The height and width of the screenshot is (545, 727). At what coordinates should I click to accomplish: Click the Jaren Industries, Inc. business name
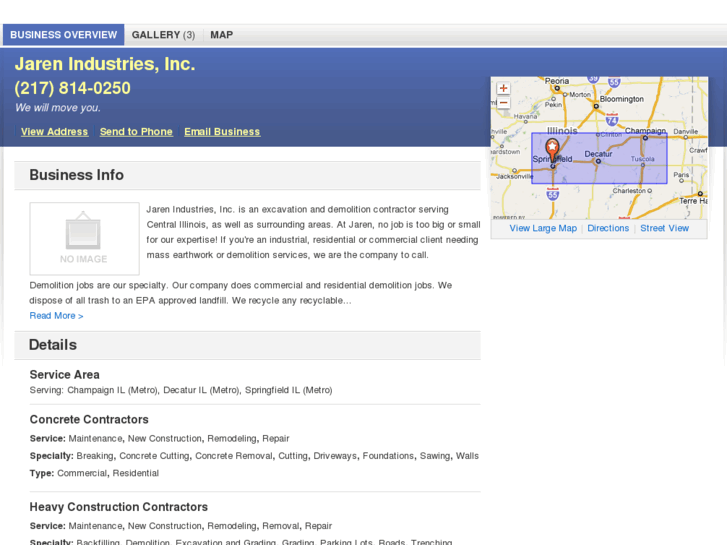pos(105,64)
